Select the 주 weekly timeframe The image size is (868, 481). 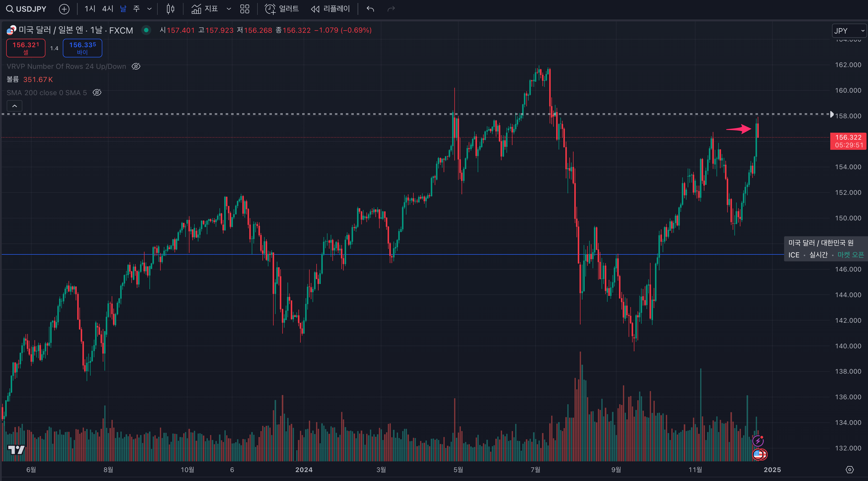point(137,9)
